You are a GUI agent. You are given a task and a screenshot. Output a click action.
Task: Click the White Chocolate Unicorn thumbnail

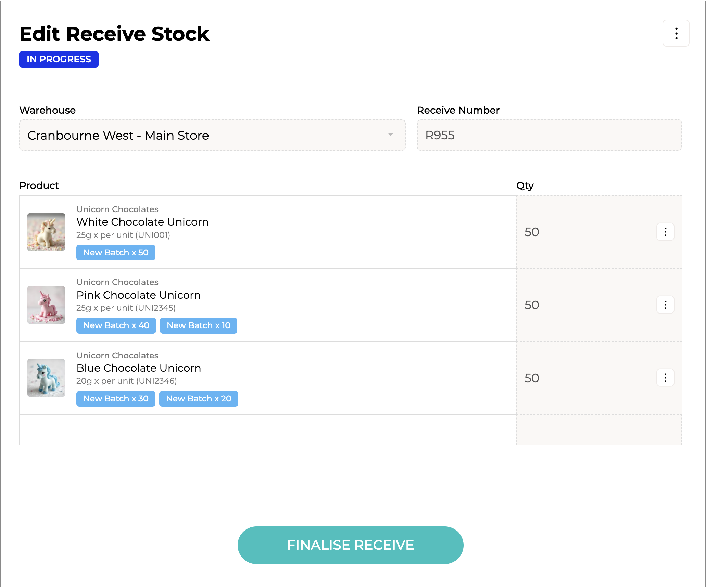(46, 232)
